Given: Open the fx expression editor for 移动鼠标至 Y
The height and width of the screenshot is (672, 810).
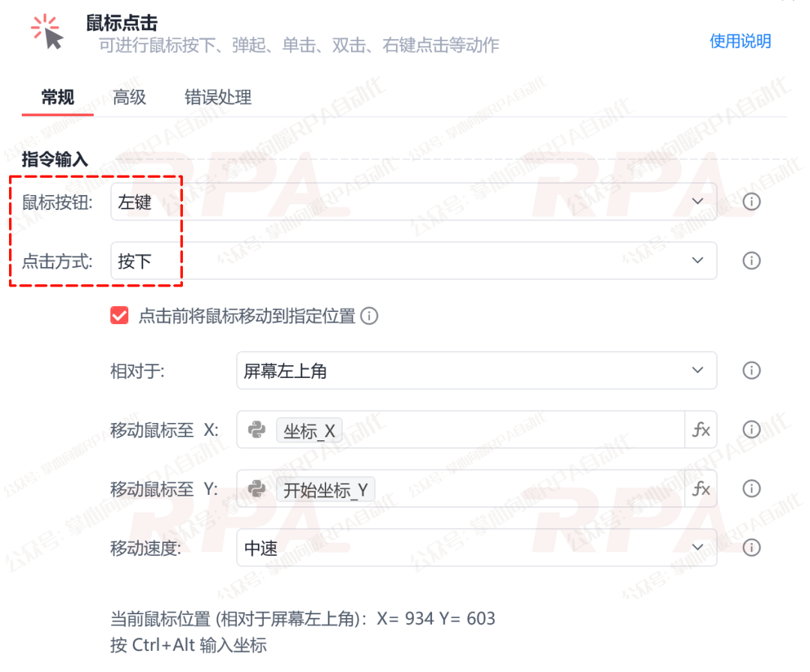Looking at the screenshot, I should 701,488.
